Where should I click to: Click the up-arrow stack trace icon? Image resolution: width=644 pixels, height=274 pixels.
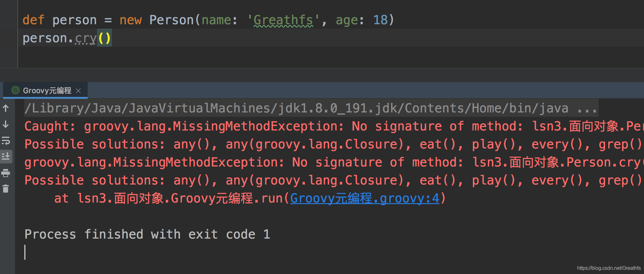6,108
